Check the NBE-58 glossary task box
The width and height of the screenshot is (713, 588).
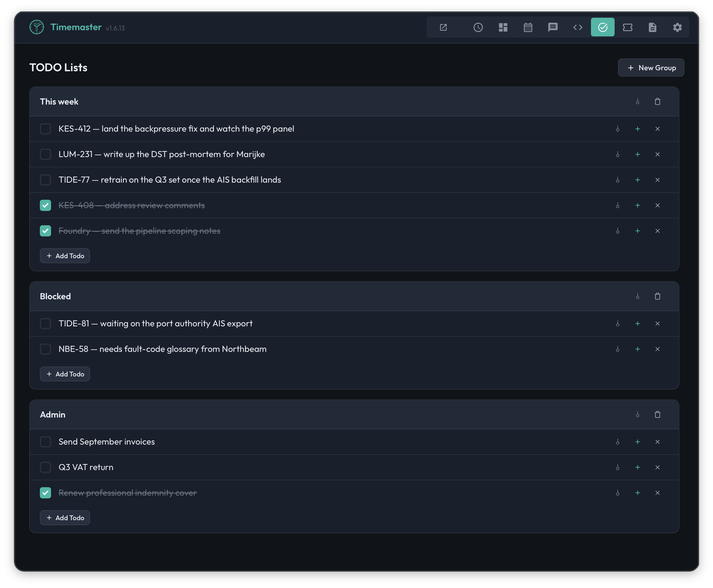(x=45, y=349)
